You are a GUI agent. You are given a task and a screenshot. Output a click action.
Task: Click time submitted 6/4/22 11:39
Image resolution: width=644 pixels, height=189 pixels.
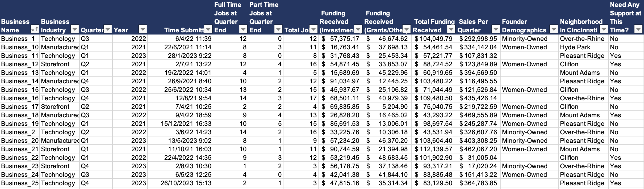(180, 39)
